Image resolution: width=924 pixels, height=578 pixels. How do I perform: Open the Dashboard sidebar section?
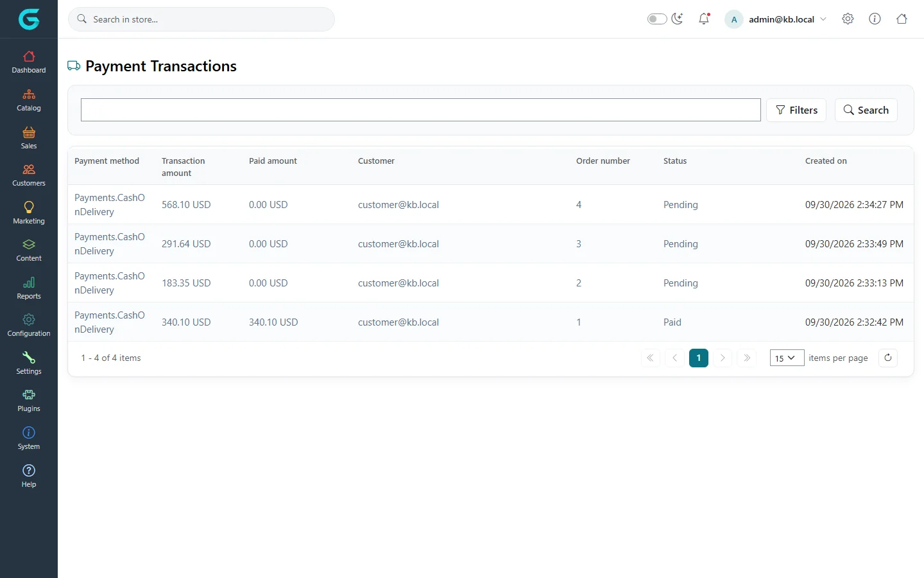click(x=29, y=62)
